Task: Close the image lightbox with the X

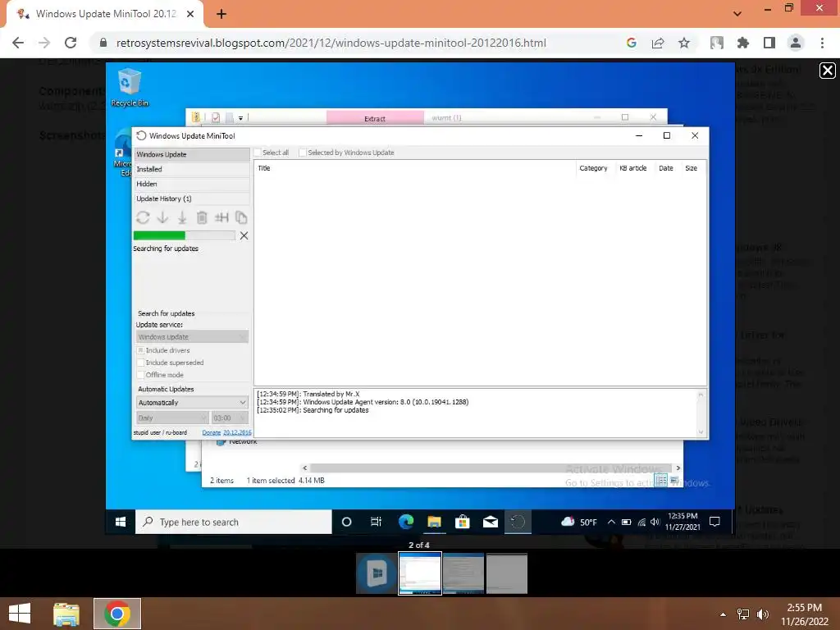Action: 827,71
